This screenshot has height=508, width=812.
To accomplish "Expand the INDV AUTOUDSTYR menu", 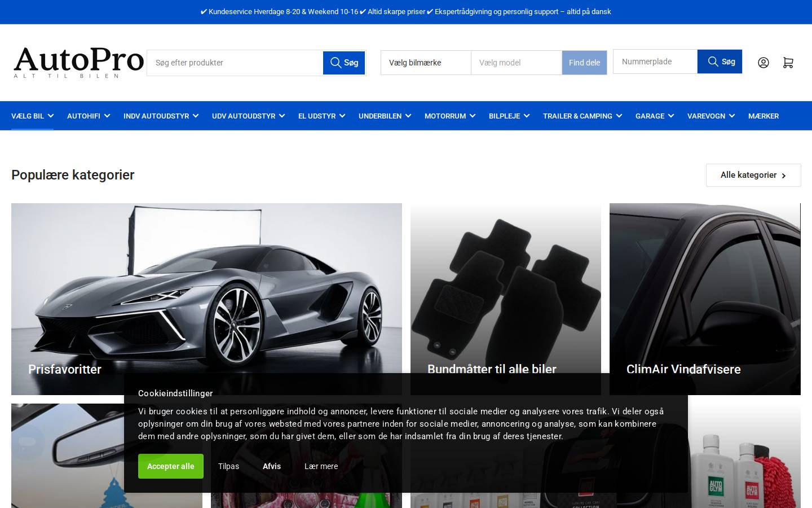I will 161,116.
